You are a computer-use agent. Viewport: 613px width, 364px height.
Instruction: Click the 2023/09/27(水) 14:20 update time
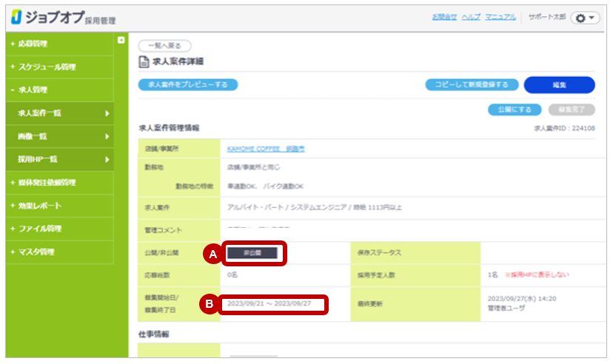click(x=521, y=299)
